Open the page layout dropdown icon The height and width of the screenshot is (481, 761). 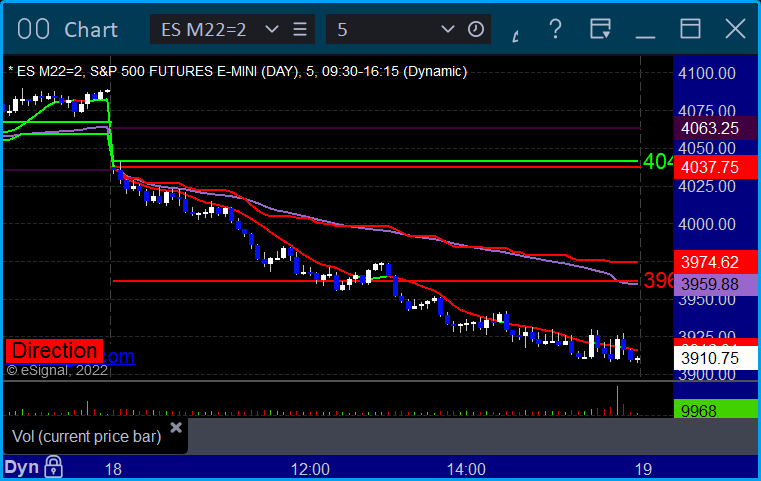click(x=600, y=29)
